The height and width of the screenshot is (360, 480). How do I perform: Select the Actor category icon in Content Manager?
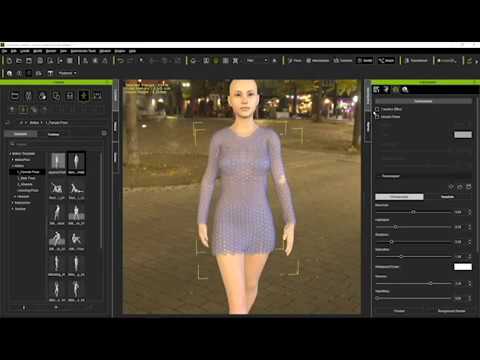[x=29, y=96]
